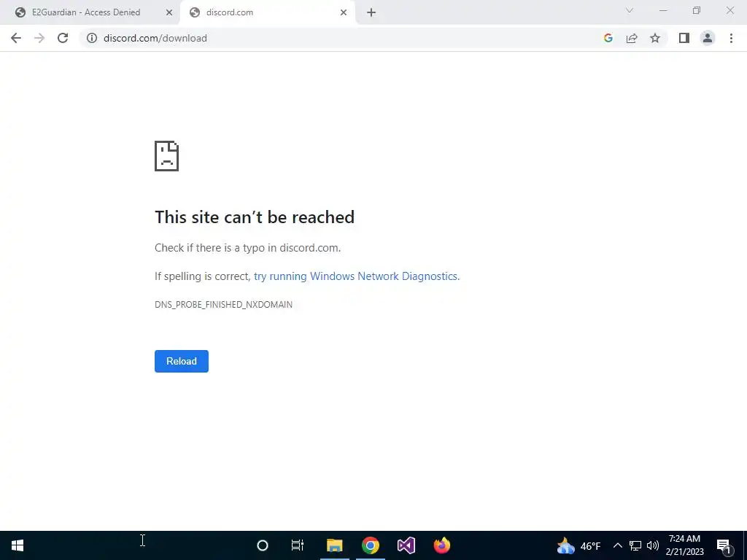This screenshot has height=560, width=747.
Task: Click the blue Reload button
Action: pos(182,361)
